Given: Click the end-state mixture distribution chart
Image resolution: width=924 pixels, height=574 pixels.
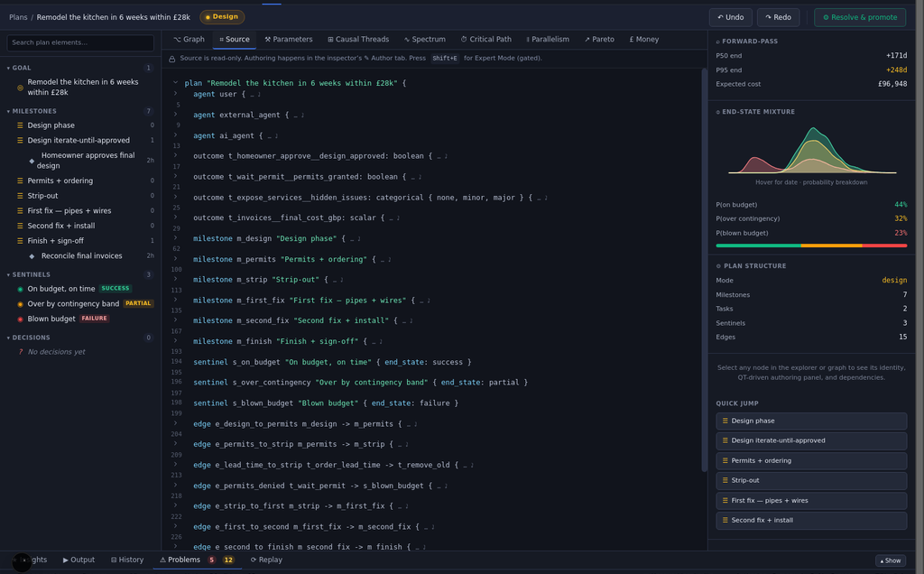Looking at the screenshot, I should [812, 151].
